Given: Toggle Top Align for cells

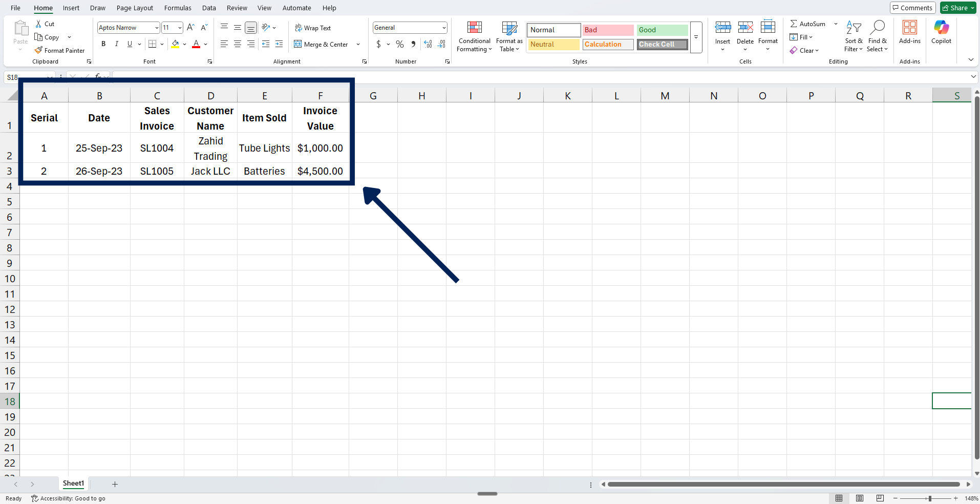Looking at the screenshot, I should (224, 28).
